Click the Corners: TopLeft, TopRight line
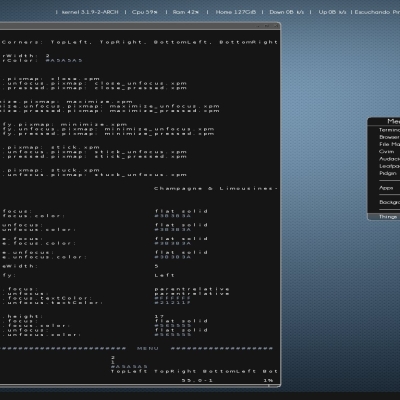This screenshot has height=400, width=400. tap(139, 42)
